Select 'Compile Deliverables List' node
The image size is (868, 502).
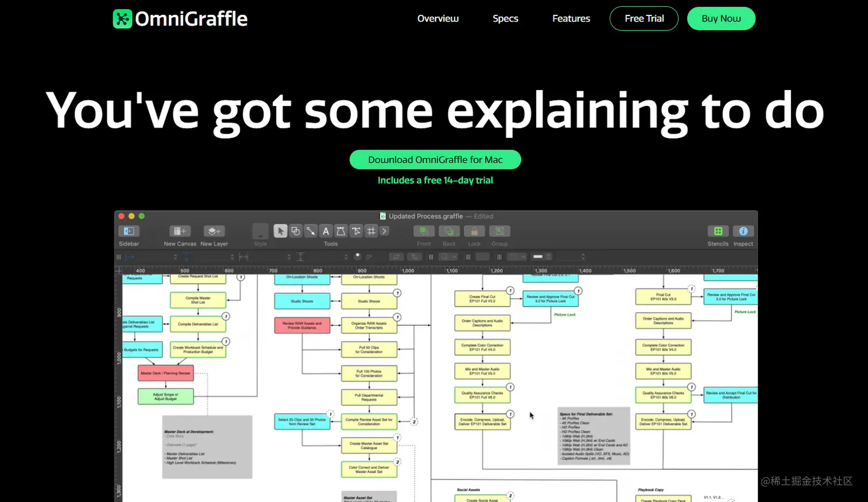[198, 324]
